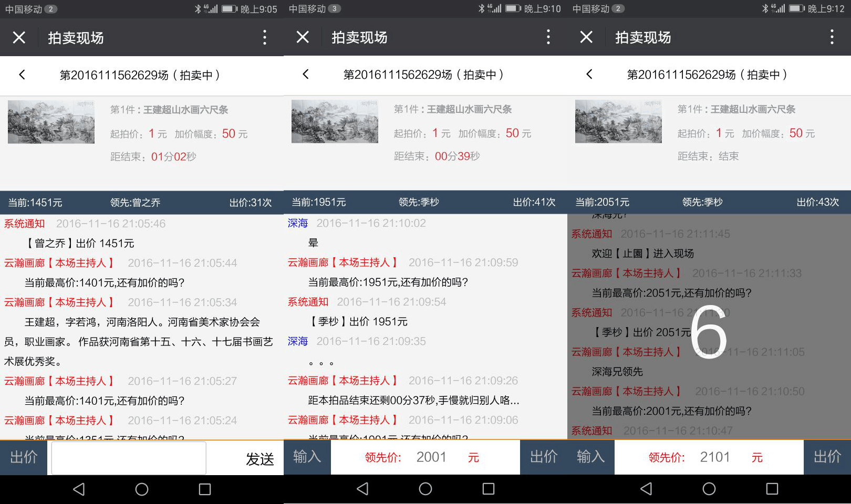Tap 出价 beside the 2101 leading price
This screenshot has height=504, width=851.
tap(827, 457)
